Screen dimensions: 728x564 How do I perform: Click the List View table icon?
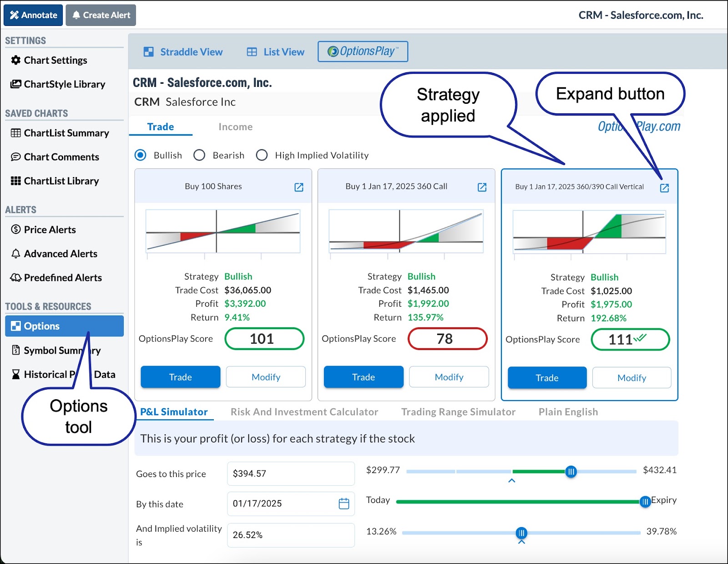tap(252, 52)
